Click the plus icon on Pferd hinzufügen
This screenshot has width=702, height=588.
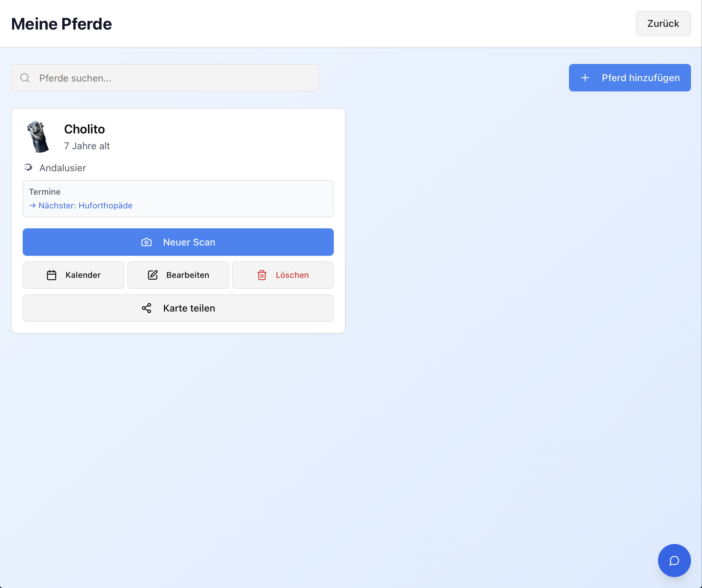click(585, 78)
